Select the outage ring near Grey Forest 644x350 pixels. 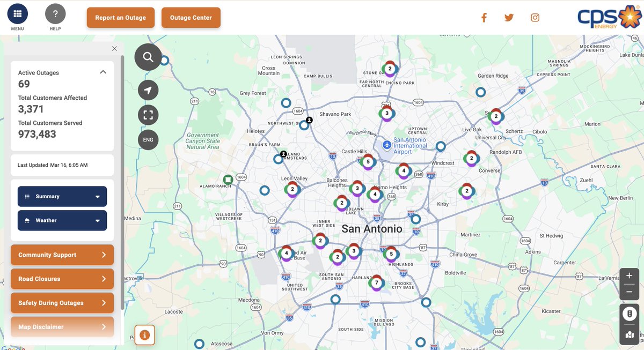point(286,102)
